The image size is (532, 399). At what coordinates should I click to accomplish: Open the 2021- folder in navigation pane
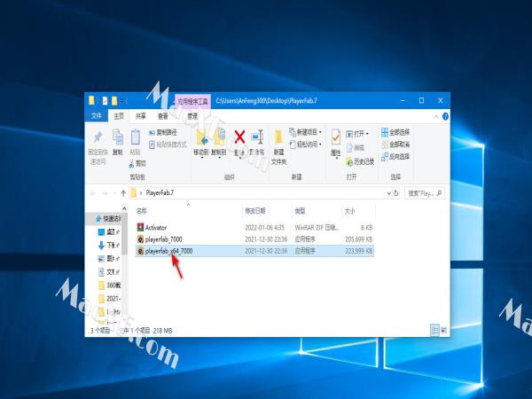click(109, 299)
